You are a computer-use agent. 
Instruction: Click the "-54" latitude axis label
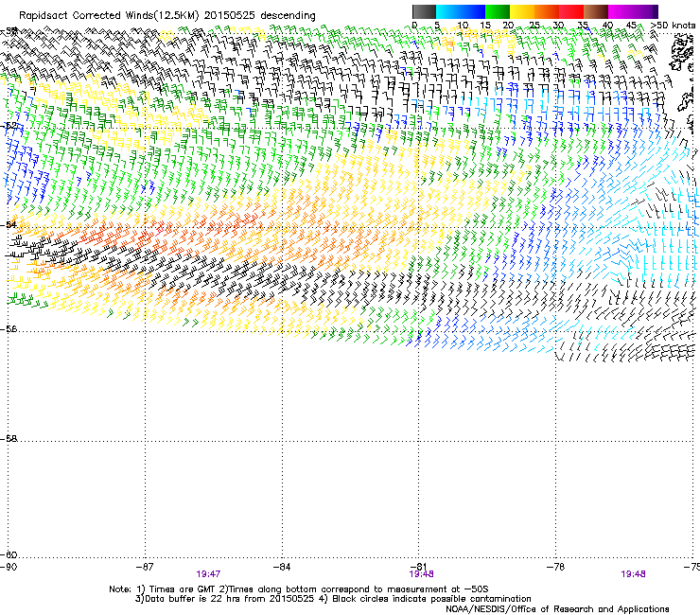click(9, 224)
